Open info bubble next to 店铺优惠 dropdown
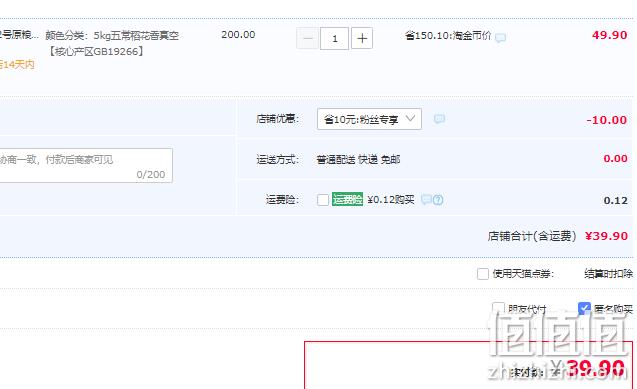This screenshot has height=389, width=637. [x=439, y=119]
